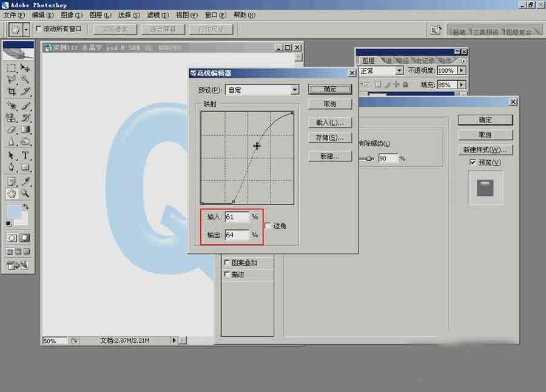Open the 预设 preset dropdown
This screenshot has width=546, height=392.
[x=295, y=89]
